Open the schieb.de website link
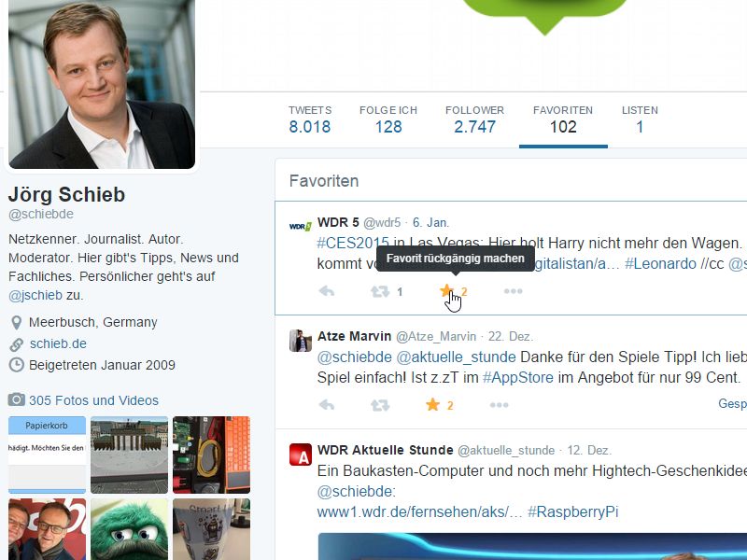 (58, 343)
